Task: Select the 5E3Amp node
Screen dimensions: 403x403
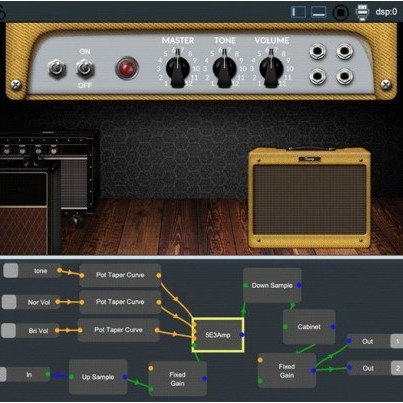Action: pyautogui.click(x=218, y=335)
